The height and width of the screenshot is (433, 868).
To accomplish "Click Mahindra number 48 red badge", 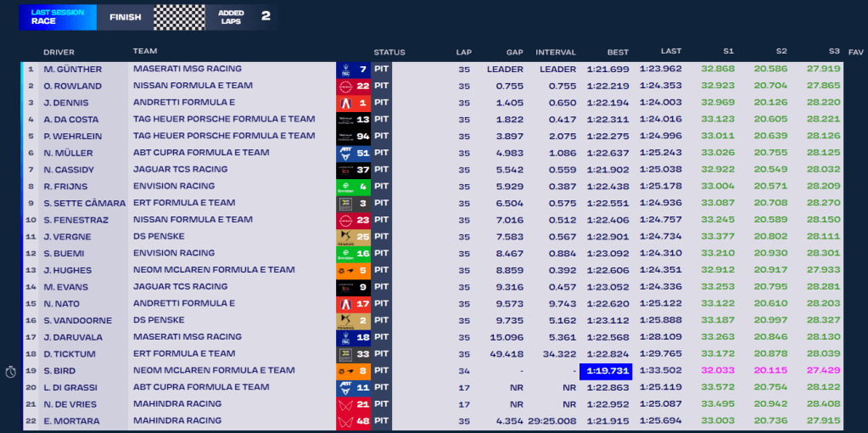I will pyautogui.click(x=353, y=421).
